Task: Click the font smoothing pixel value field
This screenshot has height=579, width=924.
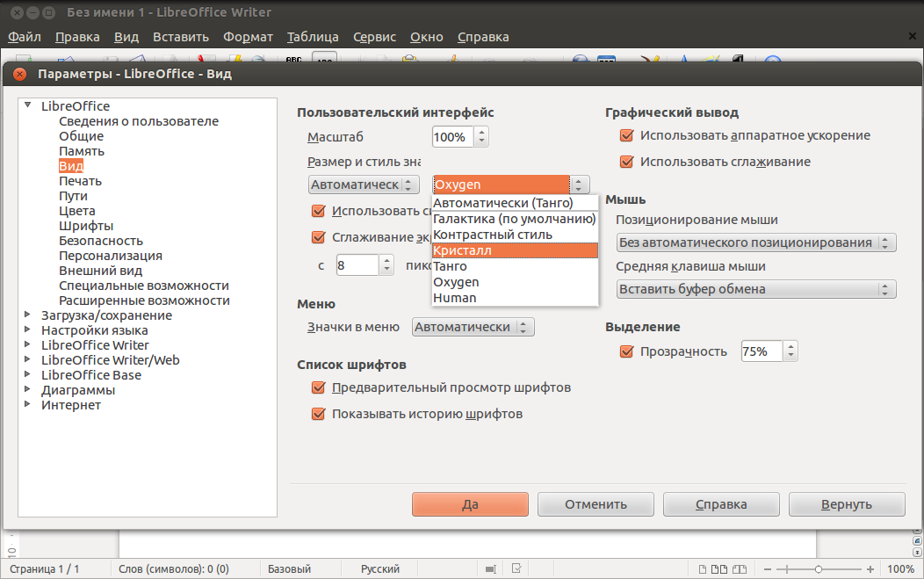Action: pos(357,265)
